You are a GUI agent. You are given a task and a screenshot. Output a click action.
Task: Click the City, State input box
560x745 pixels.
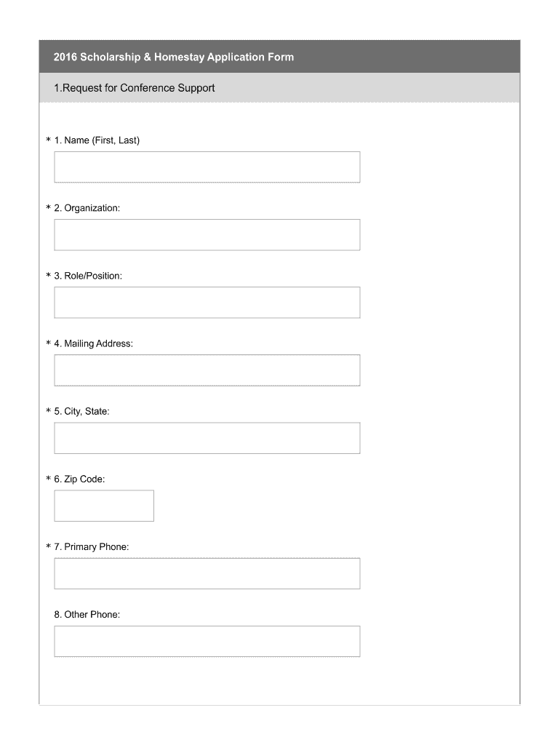click(x=207, y=438)
